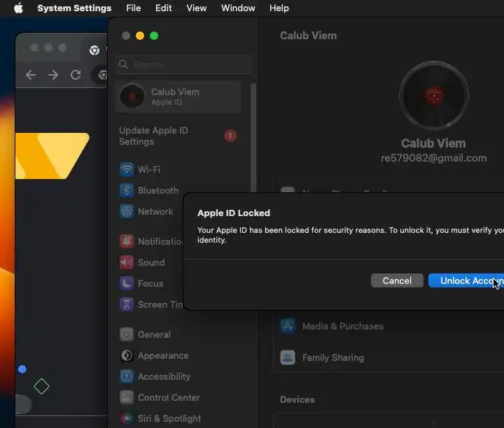This screenshot has width=504, height=428.
Task: Click the Network globe icon
Action: coord(127,211)
